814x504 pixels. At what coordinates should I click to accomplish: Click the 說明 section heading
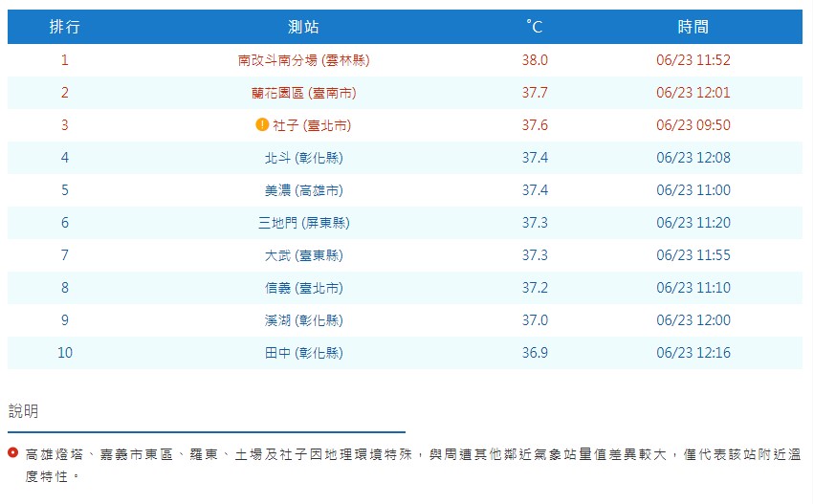pos(23,411)
